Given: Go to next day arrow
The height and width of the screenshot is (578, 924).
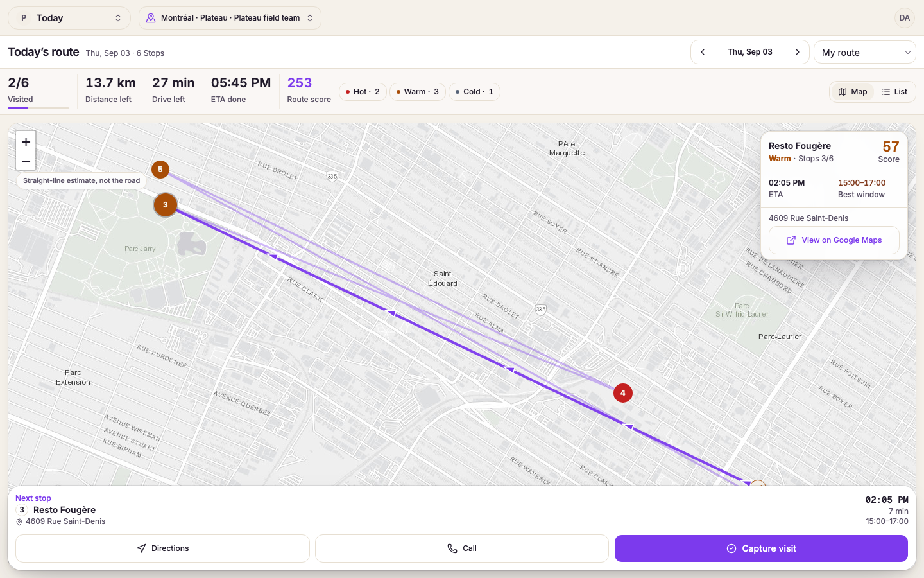Looking at the screenshot, I should pos(798,52).
